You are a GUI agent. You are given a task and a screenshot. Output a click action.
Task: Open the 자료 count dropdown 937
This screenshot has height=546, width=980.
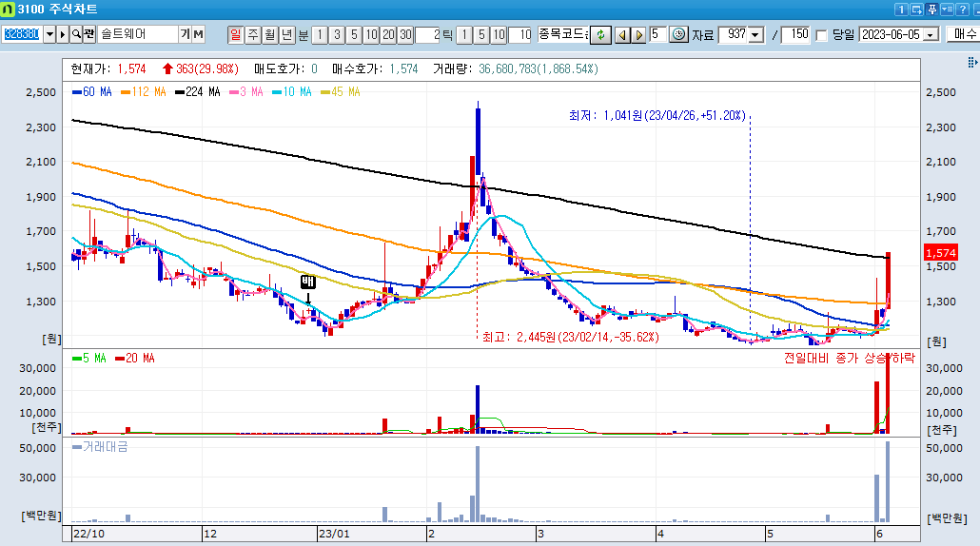(x=755, y=35)
